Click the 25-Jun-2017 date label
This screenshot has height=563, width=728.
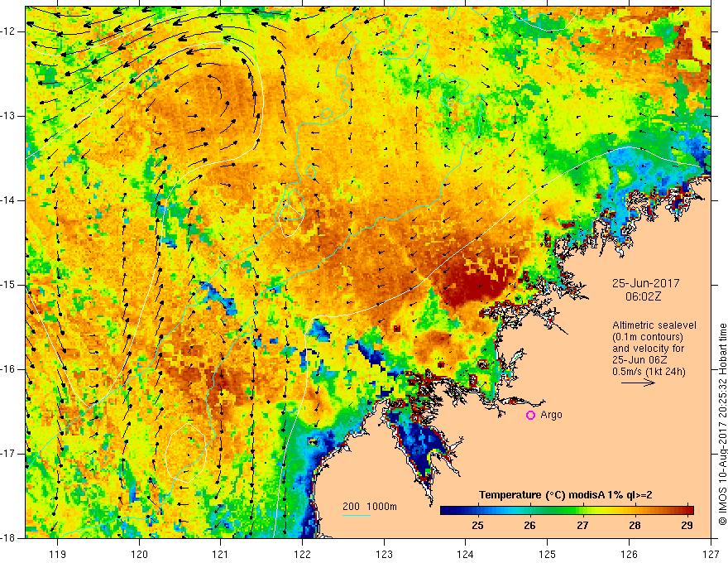(x=646, y=283)
